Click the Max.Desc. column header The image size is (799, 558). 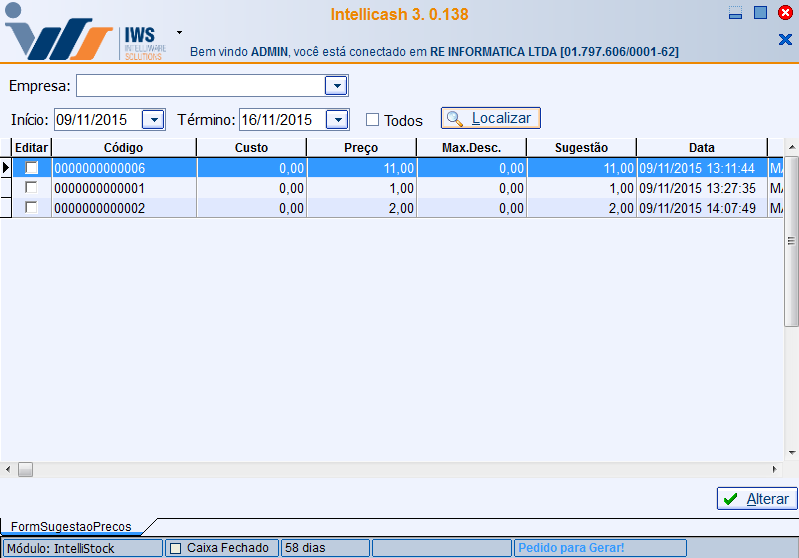coord(471,148)
